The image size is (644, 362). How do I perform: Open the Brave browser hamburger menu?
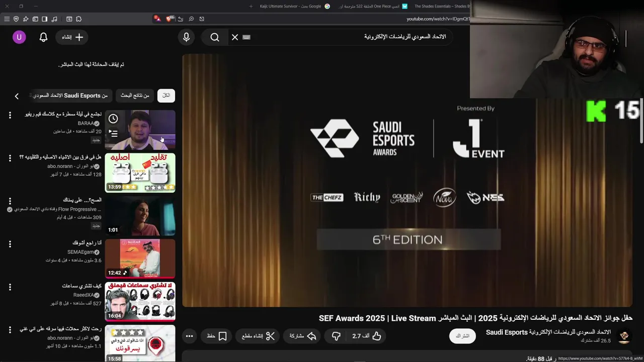[7, 19]
